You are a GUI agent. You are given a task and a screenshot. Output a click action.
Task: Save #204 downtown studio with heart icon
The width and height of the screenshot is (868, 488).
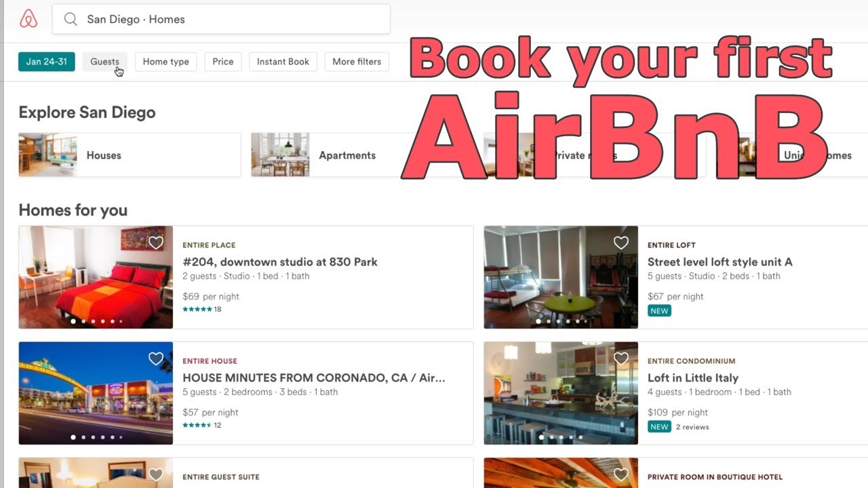156,243
